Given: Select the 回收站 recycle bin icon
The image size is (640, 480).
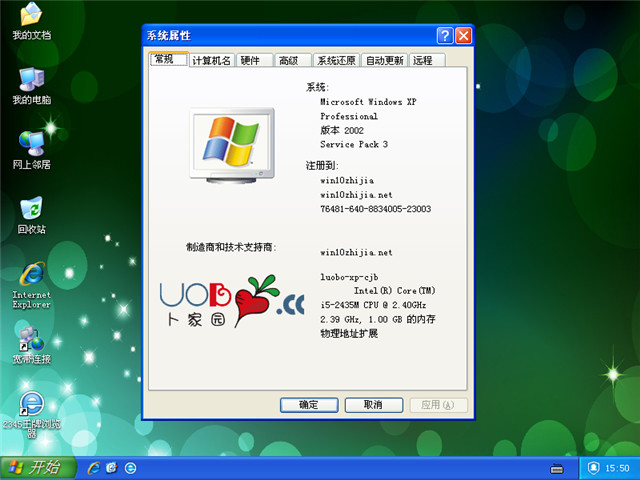Looking at the screenshot, I should point(31,215).
